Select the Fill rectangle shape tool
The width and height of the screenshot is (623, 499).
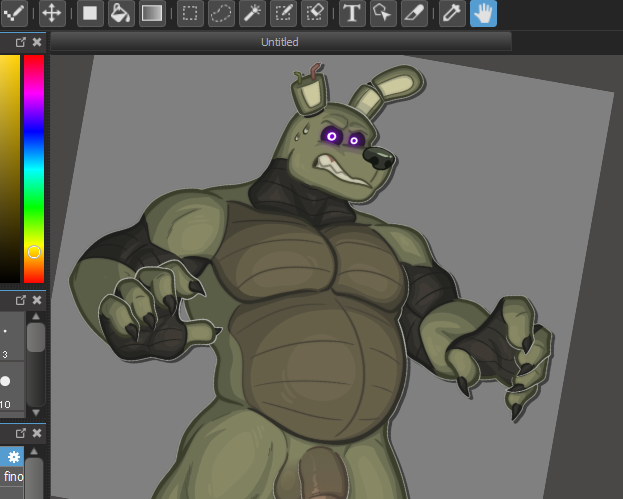coord(90,13)
